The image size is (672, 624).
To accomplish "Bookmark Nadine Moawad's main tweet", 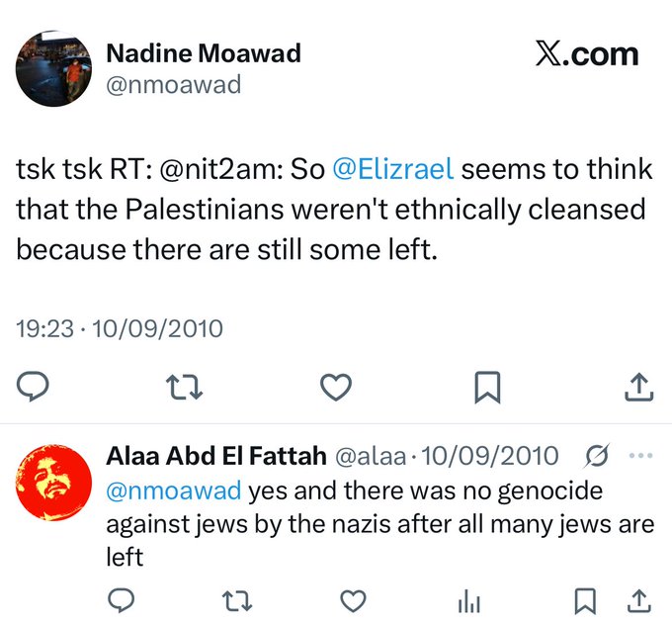I will point(488,387).
